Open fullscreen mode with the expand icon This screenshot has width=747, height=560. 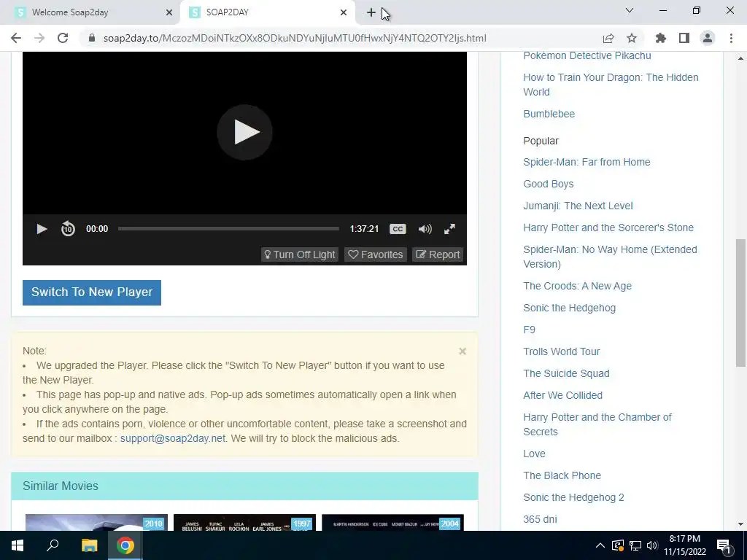449,229
